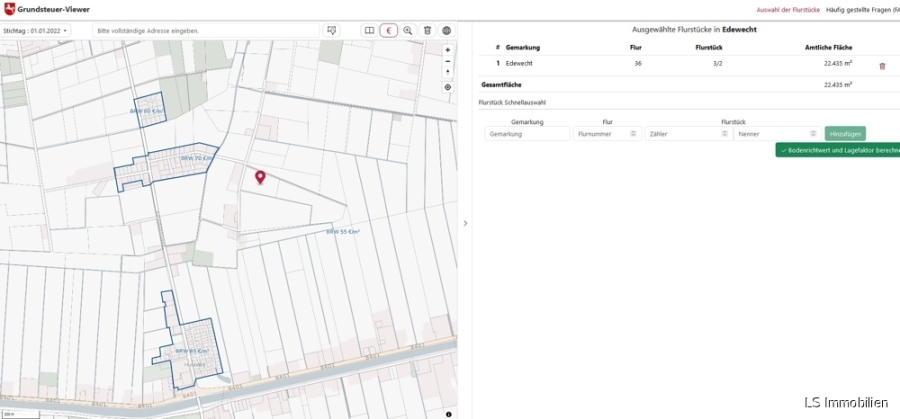Toggle the Euro Bodenrichtwert layer button
The width and height of the screenshot is (900, 419).
click(388, 31)
